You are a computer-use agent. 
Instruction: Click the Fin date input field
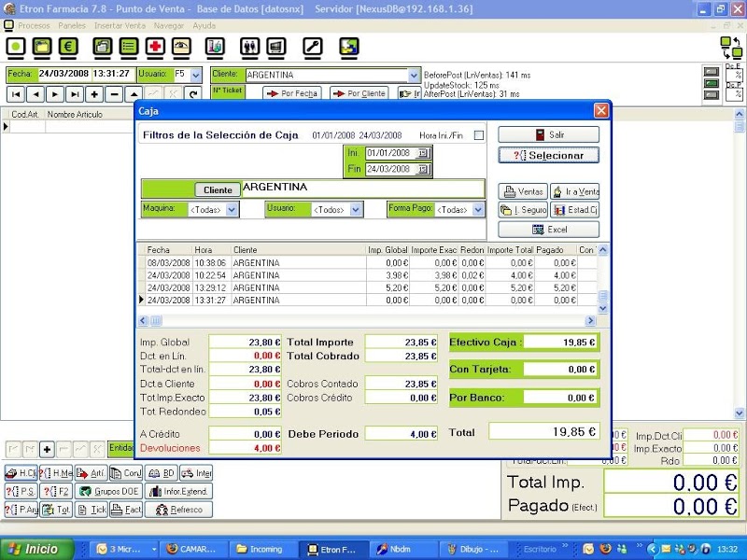pyautogui.click(x=390, y=170)
